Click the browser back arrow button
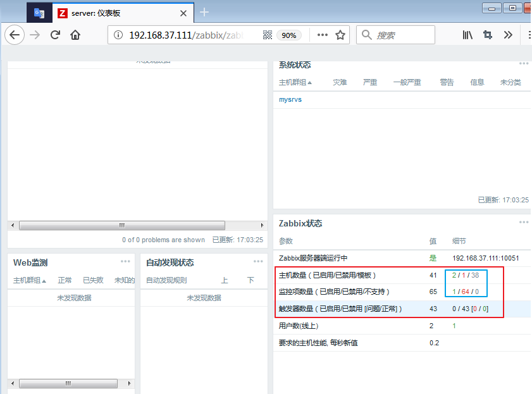 [15, 35]
